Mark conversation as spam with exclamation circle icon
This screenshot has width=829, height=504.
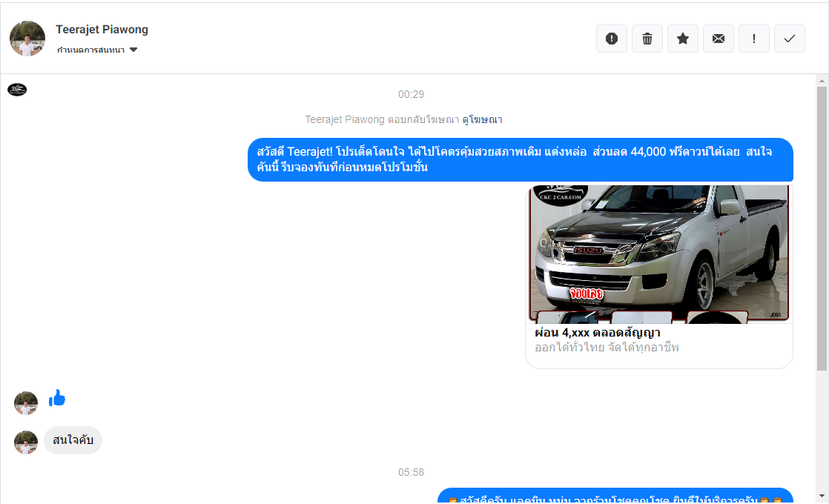[612, 39]
